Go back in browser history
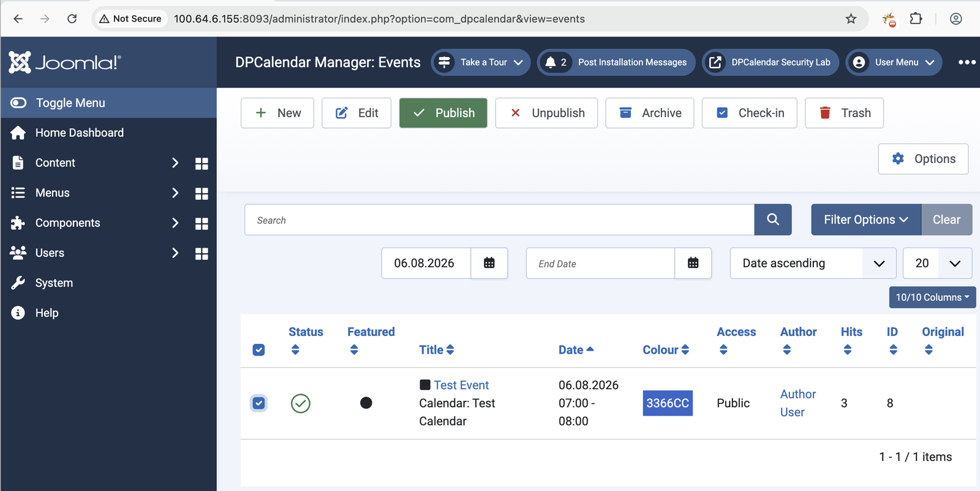The height and width of the screenshot is (491, 980). 18,19
